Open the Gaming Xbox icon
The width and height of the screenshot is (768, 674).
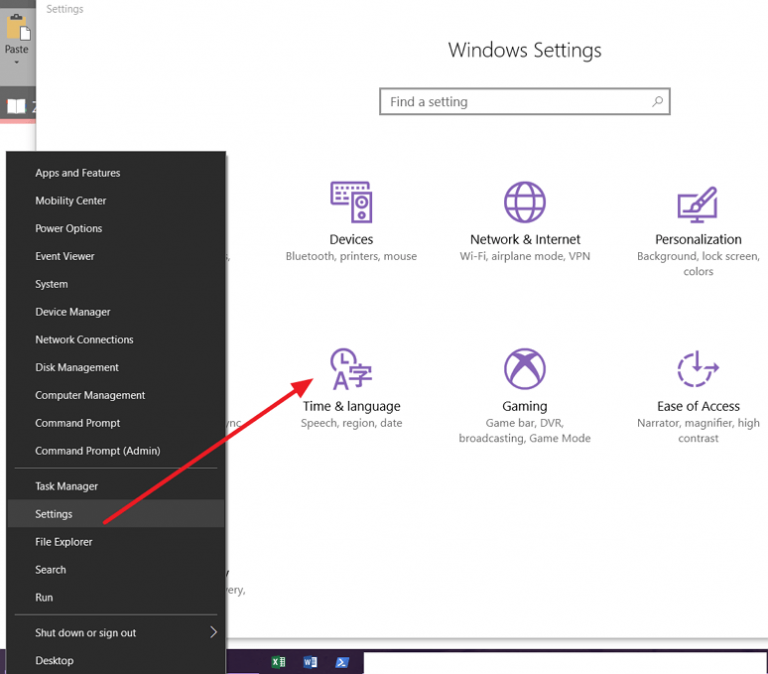tap(525, 369)
